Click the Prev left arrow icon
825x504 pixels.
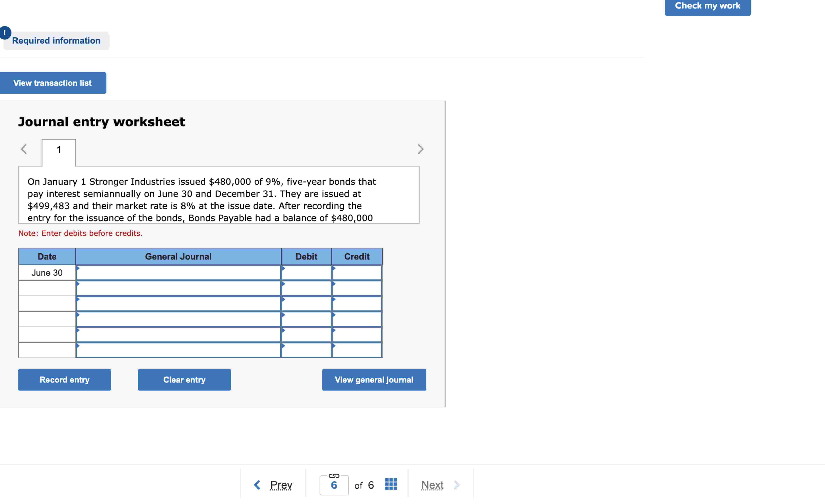click(x=257, y=485)
